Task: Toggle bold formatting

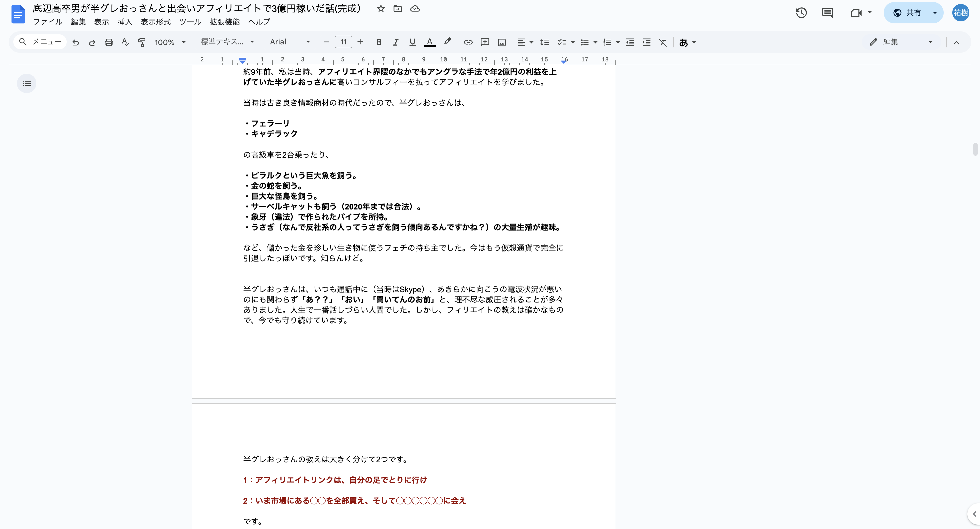Action: (379, 42)
